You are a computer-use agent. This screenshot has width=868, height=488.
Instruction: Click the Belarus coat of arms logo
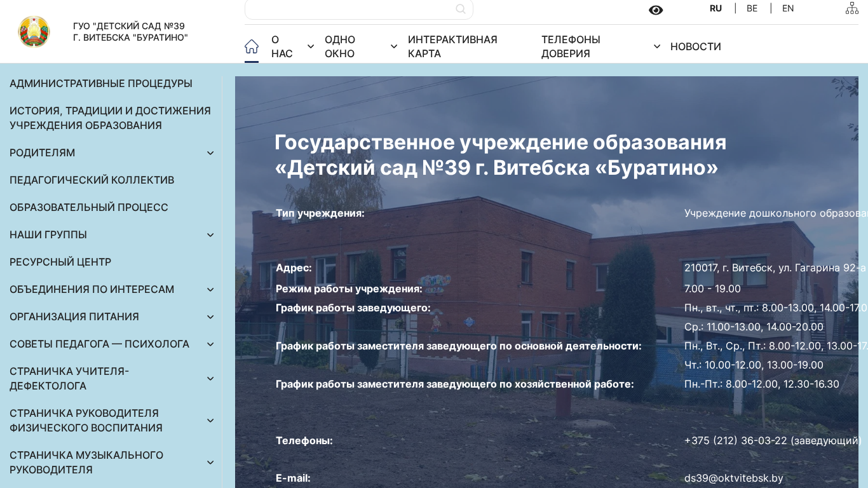coord(34,32)
